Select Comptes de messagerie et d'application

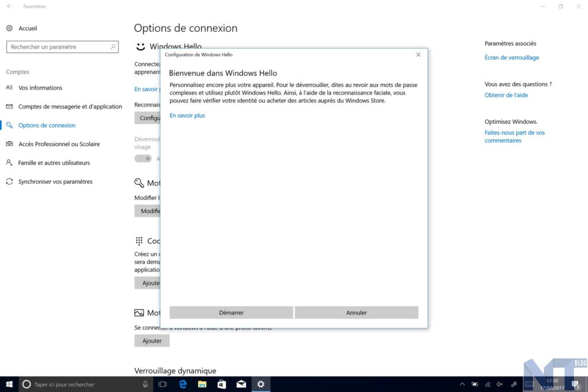pyautogui.click(x=69, y=106)
